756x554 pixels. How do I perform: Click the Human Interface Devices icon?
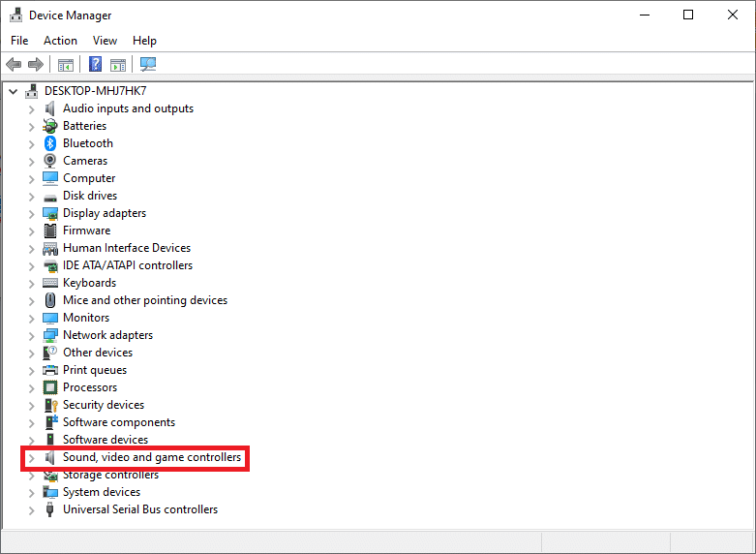(x=50, y=249)
